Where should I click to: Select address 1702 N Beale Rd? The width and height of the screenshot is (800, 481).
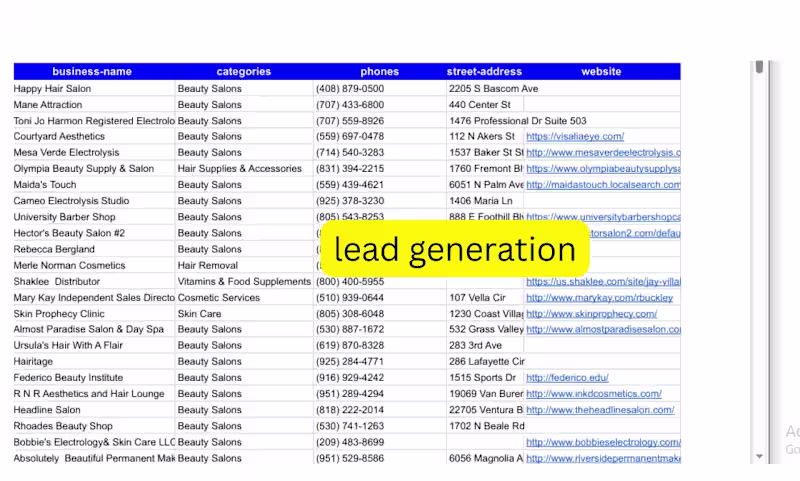[x=485, y=426]
